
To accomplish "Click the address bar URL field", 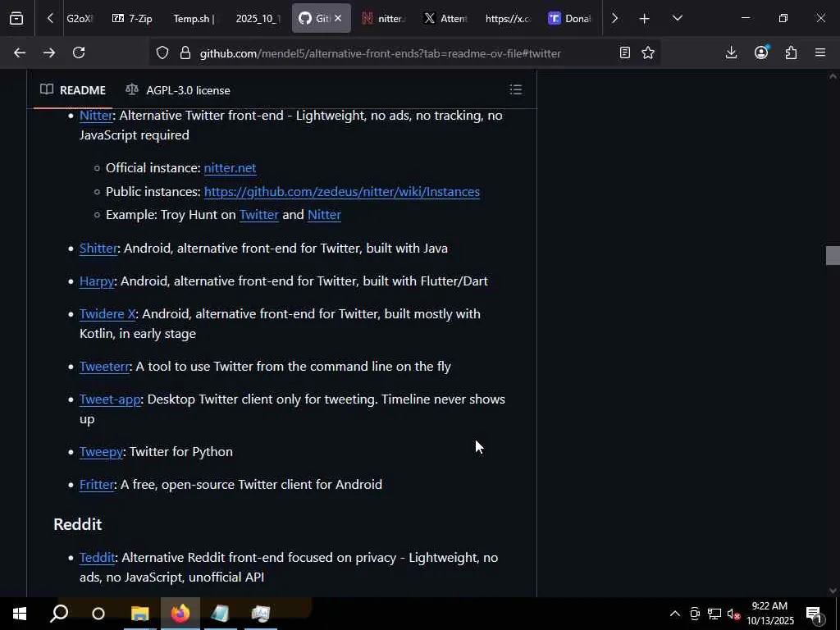I will tap(381, 53).
